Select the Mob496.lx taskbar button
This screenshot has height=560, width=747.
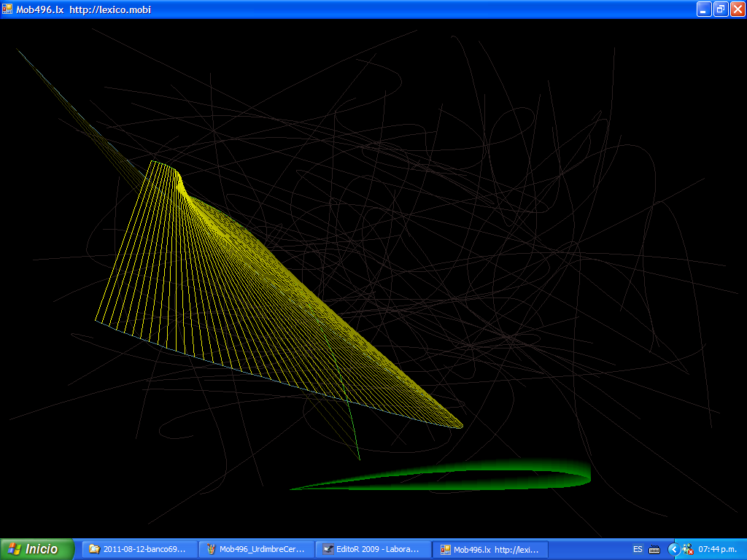(489, 549)
